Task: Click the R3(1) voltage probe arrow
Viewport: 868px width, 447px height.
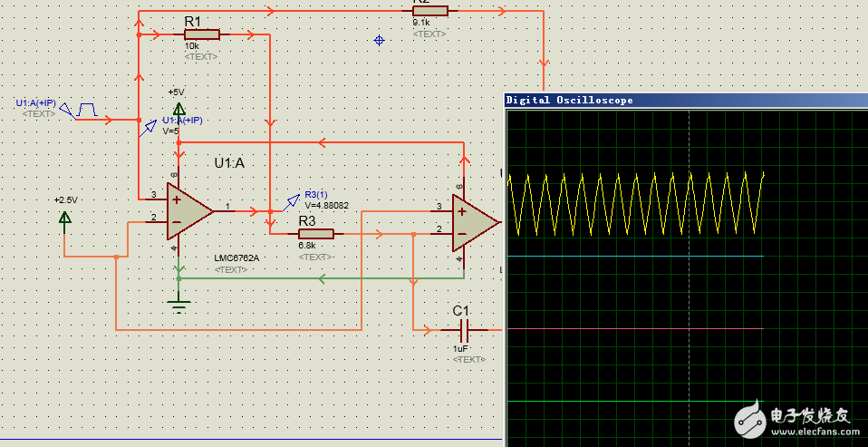Action: (292, 200)
